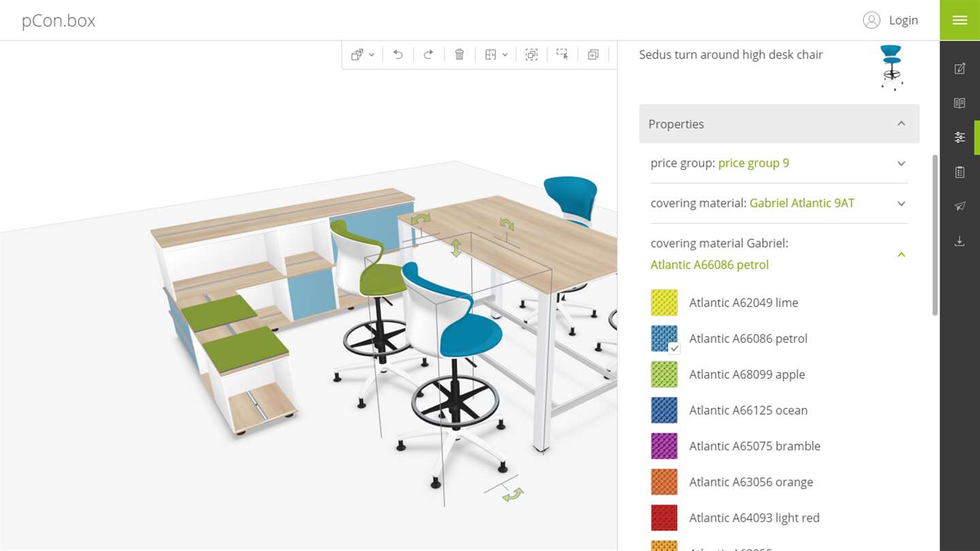
Task: Pick the Atlantic A66125 ocean swatch
Action: pyautogui.click(x=664, y=410)
